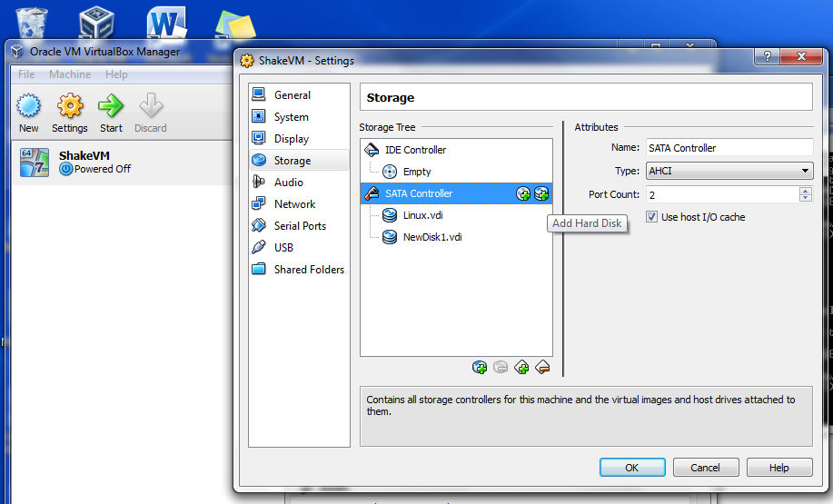Decrease Port Count with the down arrow

click(806, 199)
